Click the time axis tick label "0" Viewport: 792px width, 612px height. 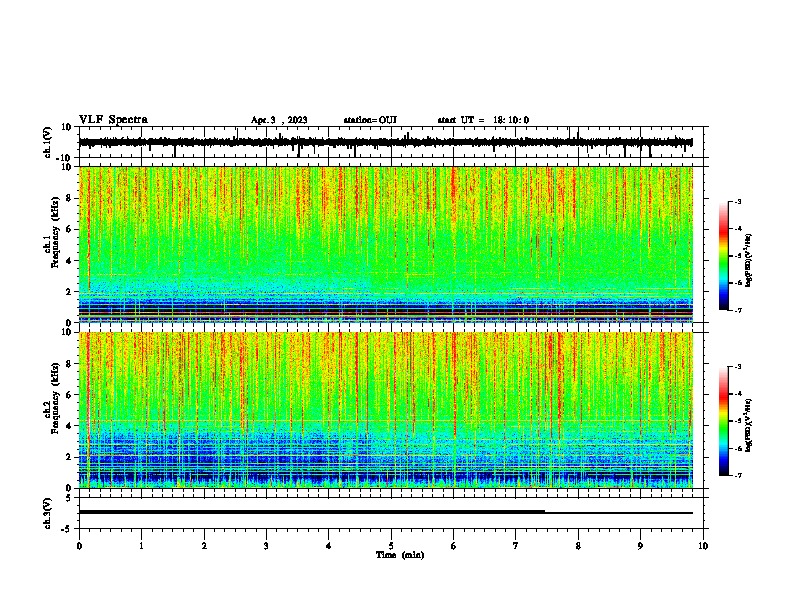pos(79,546)
